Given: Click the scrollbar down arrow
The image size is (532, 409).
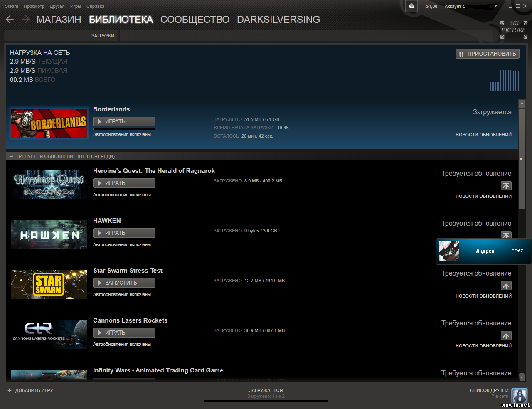Looking at the screenshot, I should click(522, 377).
